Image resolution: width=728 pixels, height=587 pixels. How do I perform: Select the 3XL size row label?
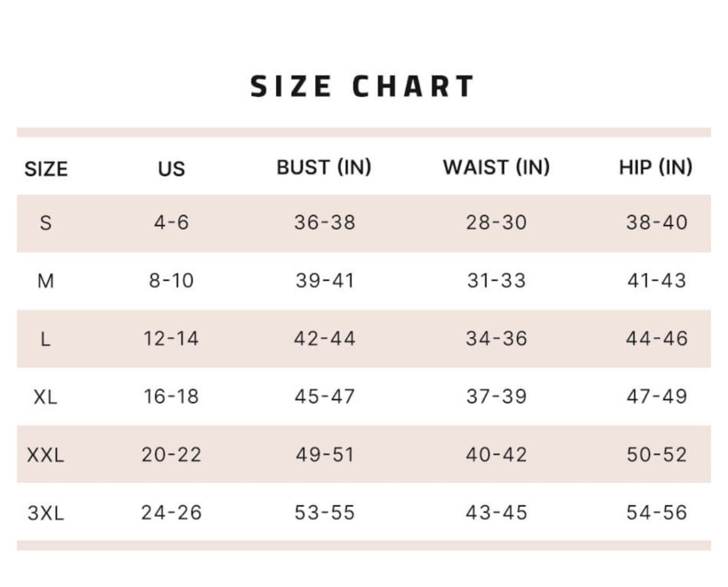point(45,513)
